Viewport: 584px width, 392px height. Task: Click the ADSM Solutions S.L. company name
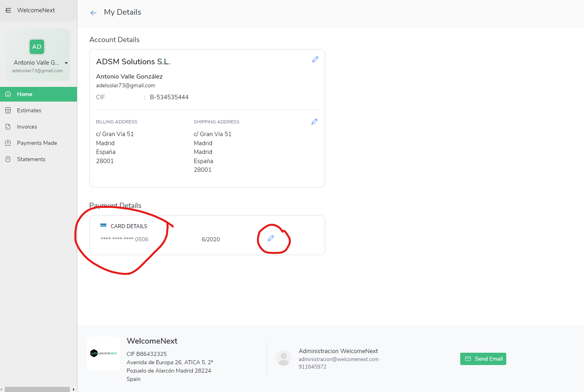(x=133, y=61)
